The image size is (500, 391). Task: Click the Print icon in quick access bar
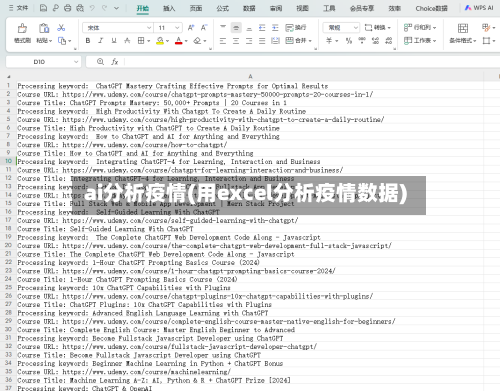(x=68, y=8)
